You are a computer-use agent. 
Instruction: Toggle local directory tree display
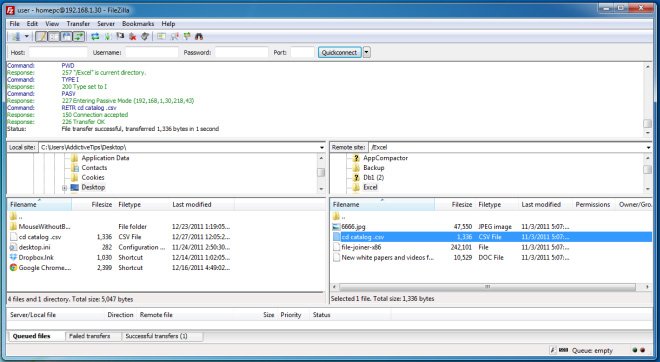point(53,37)
